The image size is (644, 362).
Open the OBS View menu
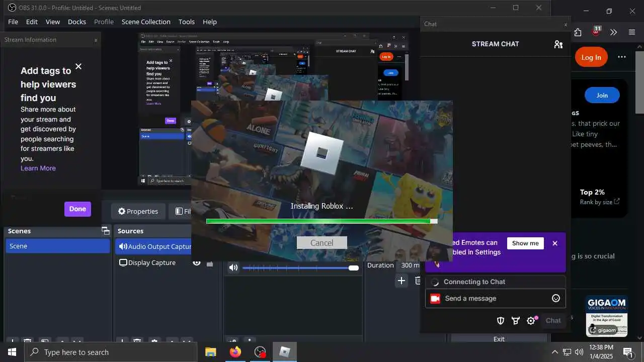click(x=53, y=22)
